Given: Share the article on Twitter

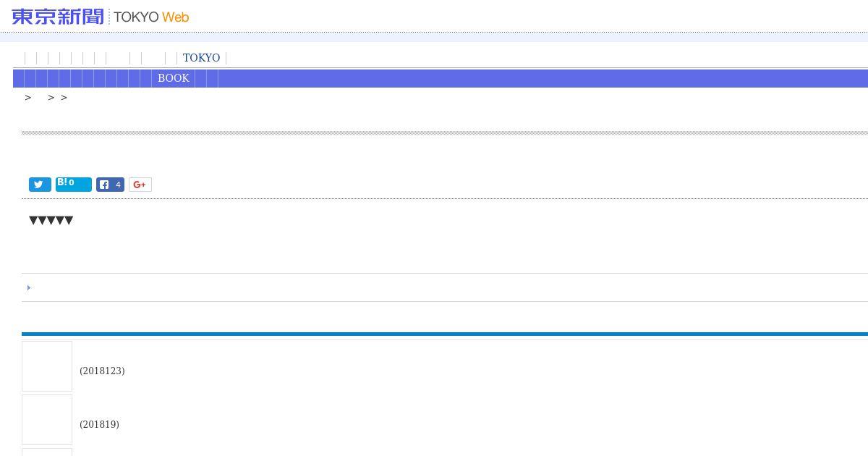Looking at the screenshot, I should [40, 185].
